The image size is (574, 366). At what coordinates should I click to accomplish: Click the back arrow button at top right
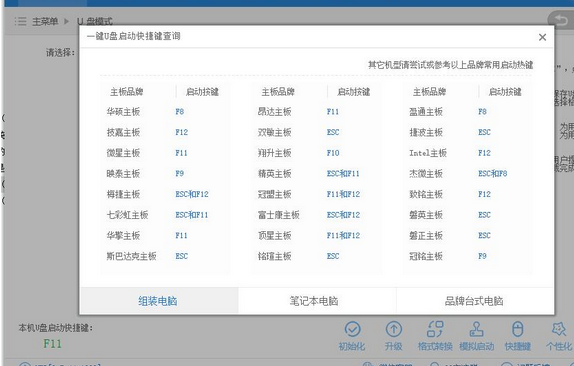[560, 19]
